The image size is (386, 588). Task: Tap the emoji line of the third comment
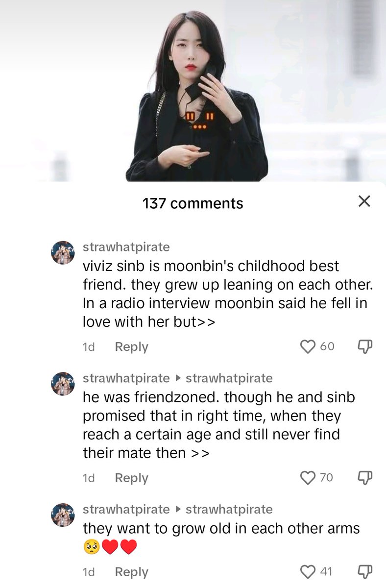pos(110,547)
